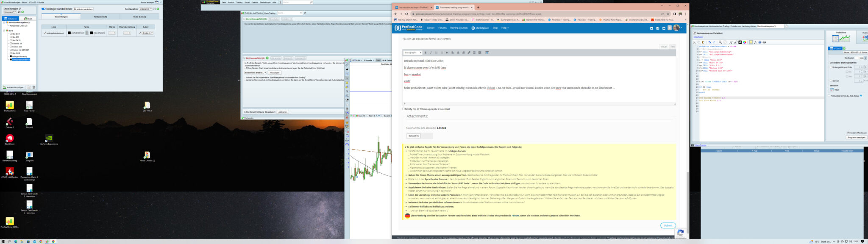
Task: Click the Modus anzeigen icon
Action: click(157, 2)
